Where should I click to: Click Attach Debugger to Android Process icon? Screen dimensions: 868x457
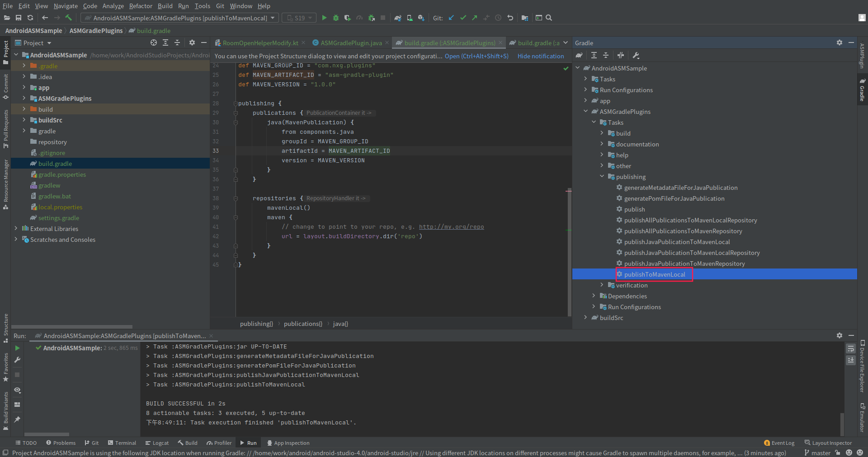coord(371,18)
